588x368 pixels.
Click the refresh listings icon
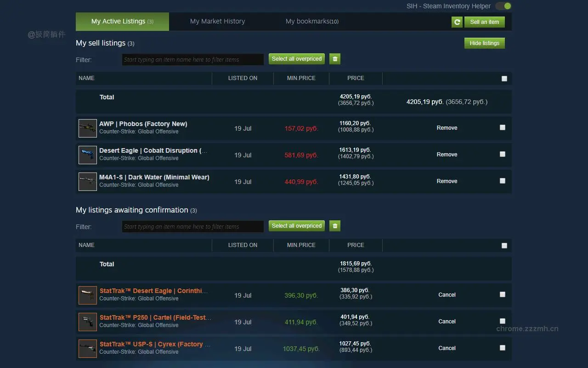[x=457, y=22]
